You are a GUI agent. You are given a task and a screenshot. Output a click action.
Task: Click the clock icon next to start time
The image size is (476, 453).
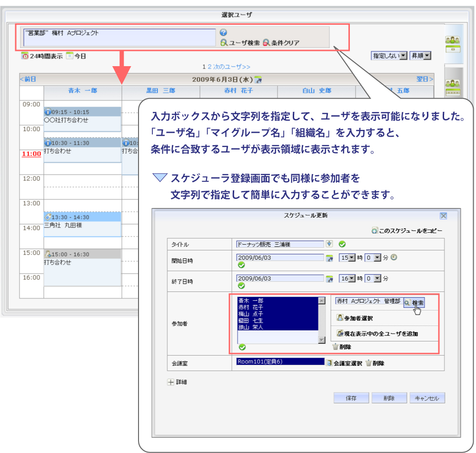coord(394,257)
